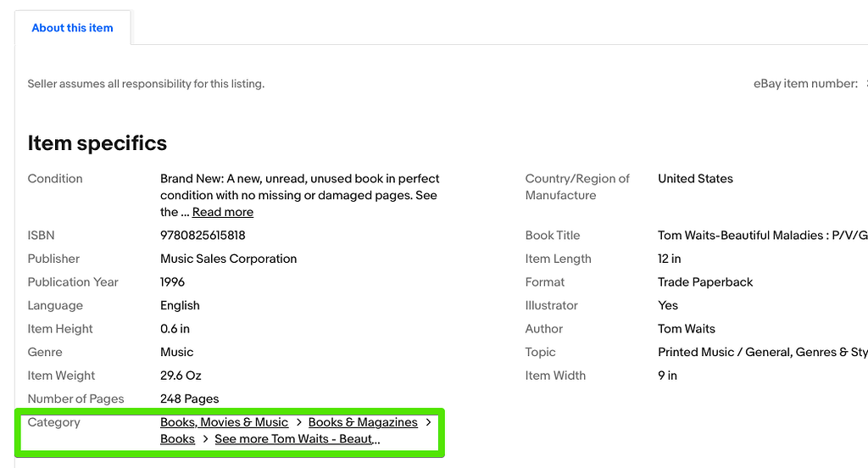
Task: Go to the Books category link
Action: (177, 439)
